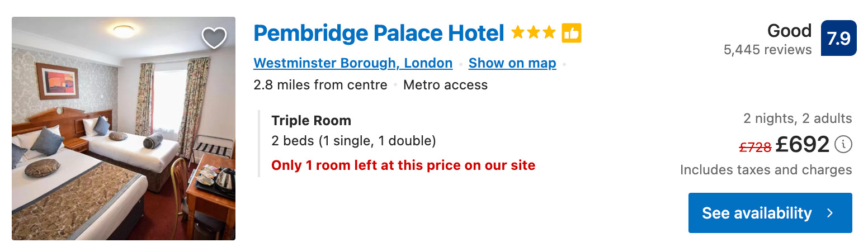Image resolution: width=868 pixels, height=247 pixels.
Task: Select the Triple Room heading
Action: (311, 121)
